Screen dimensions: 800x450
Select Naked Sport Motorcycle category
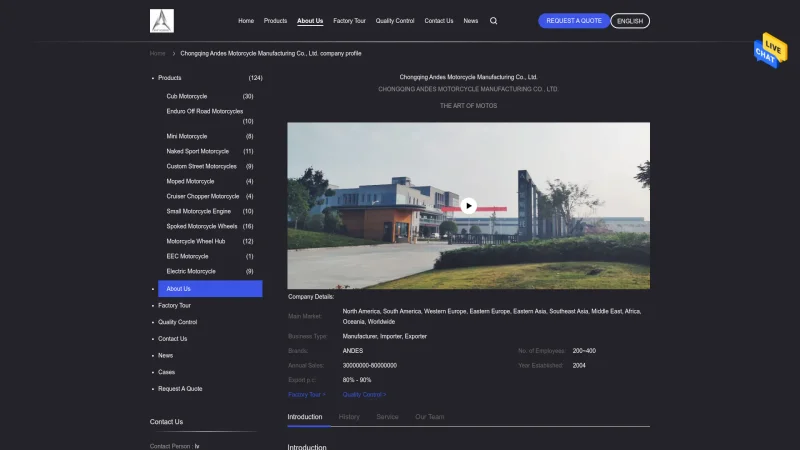click(197, 152)
